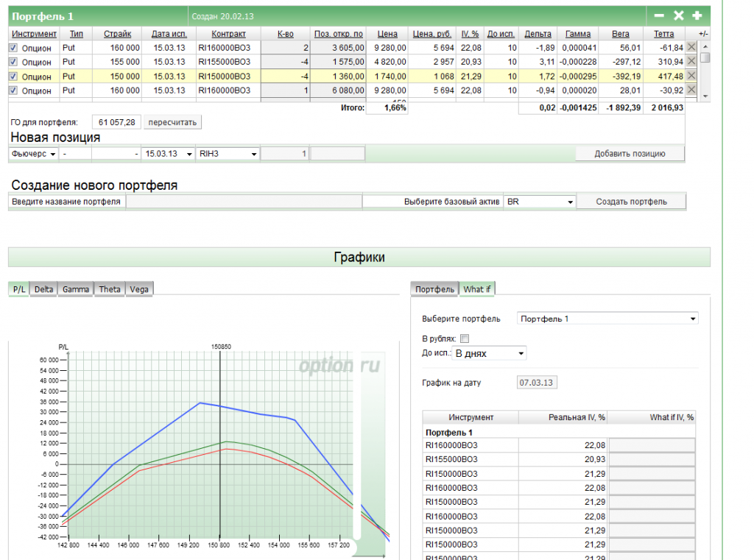Remove the 155 000 strike row
Screen dimensions: 754x560
[x=691, y=62]
